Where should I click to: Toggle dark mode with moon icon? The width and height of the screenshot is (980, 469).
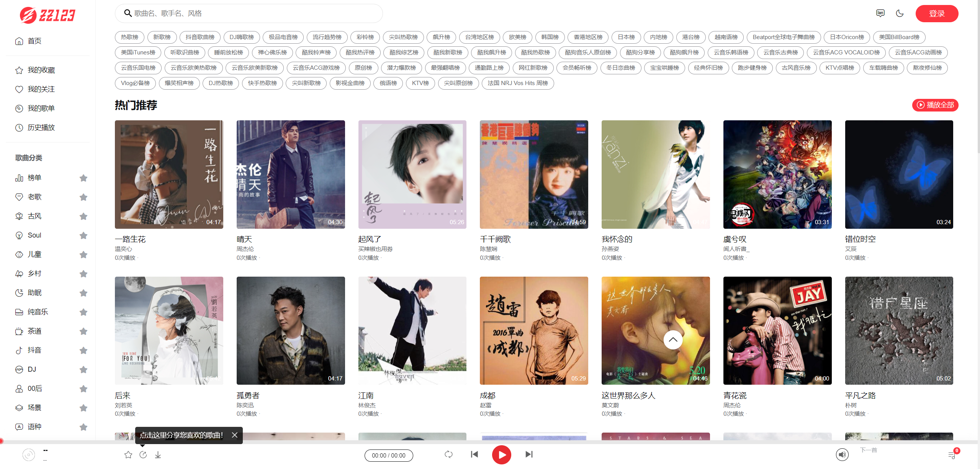pyautogui.click(x=900, y=13)
